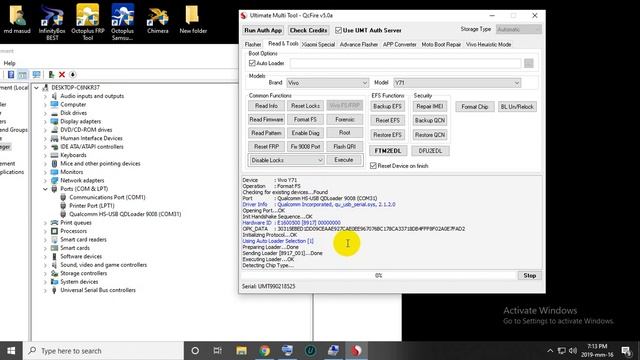Open Task View on the taskbar

pyautogui.click(x=218, y=351)
